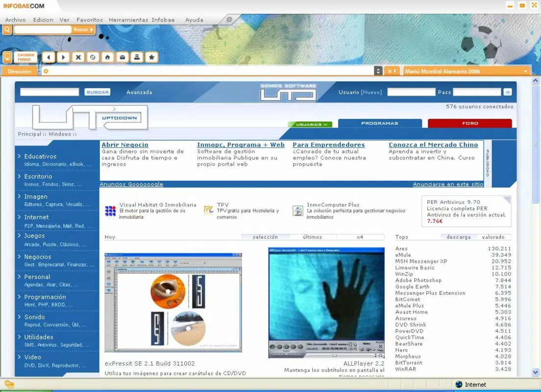Click the Uptodown search field
Image resolution: width=541 pixels, height=392 pixels.
coord(49,92)
